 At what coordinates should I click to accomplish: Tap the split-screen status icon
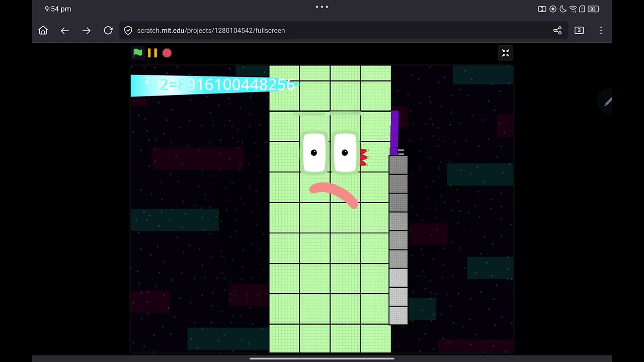(542, 9)
